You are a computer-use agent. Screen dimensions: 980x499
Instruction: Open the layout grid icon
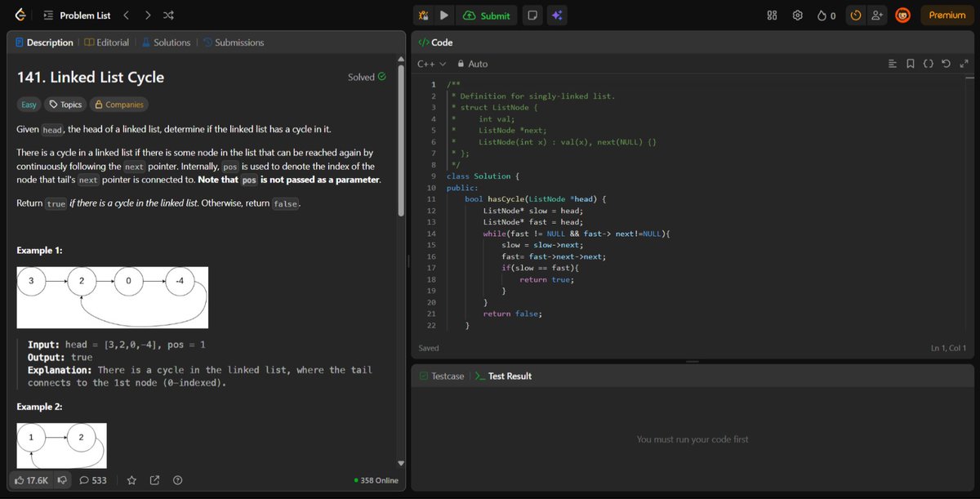pos(773,15)
